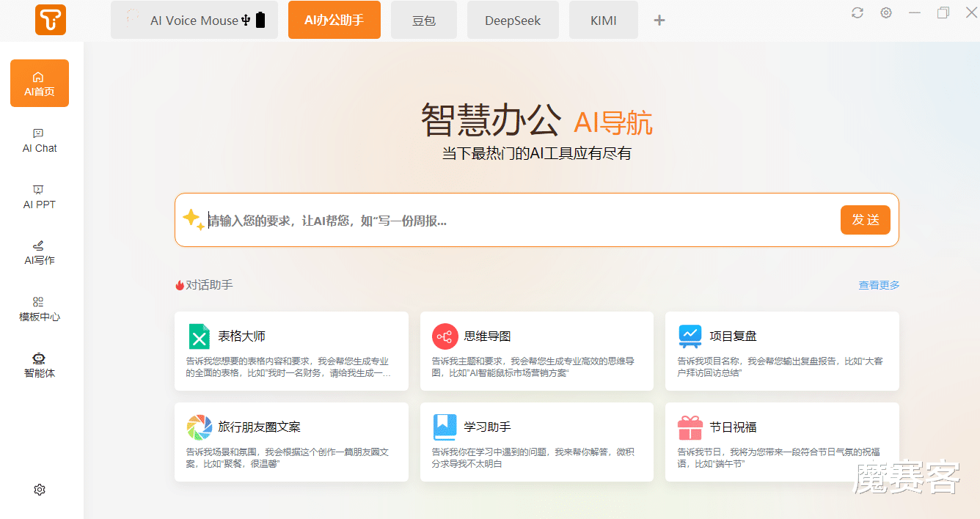980x519 pixels.
Task: Click the orange app logo icon
Action: (51, 20)
